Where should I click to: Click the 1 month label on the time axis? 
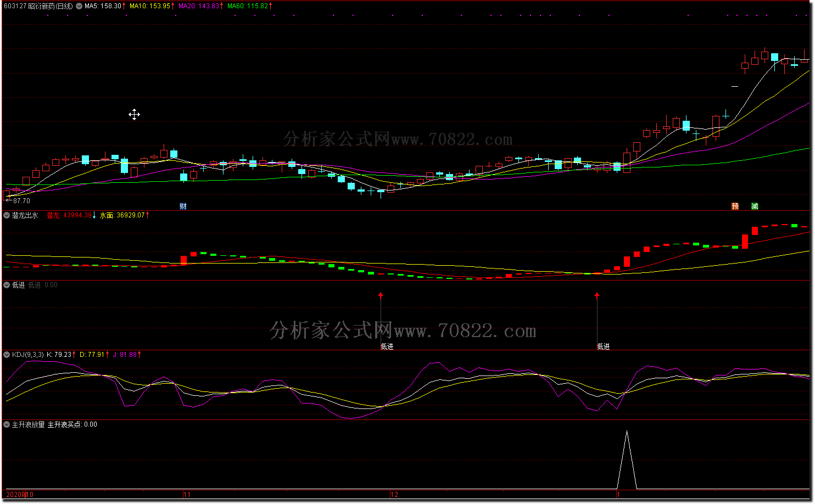pos(618,495)
